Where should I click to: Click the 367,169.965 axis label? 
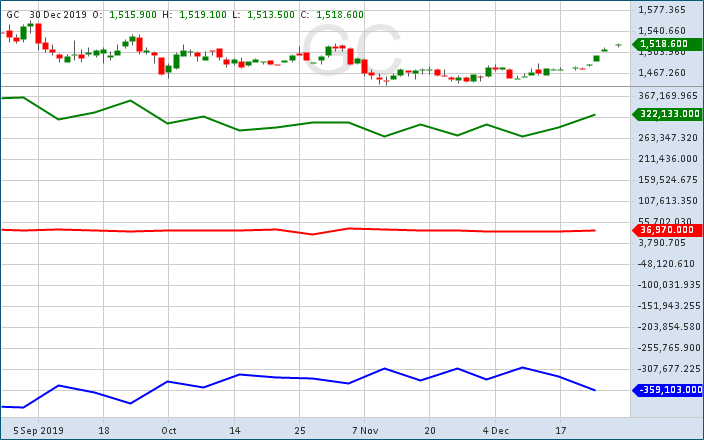668,96
